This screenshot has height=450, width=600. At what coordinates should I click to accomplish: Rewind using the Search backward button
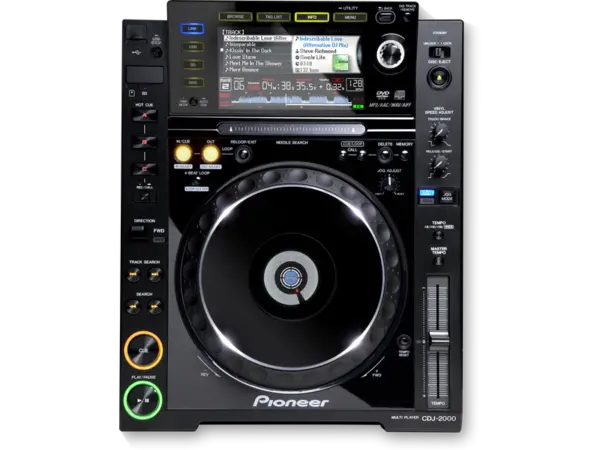click(x=134, y=307)
